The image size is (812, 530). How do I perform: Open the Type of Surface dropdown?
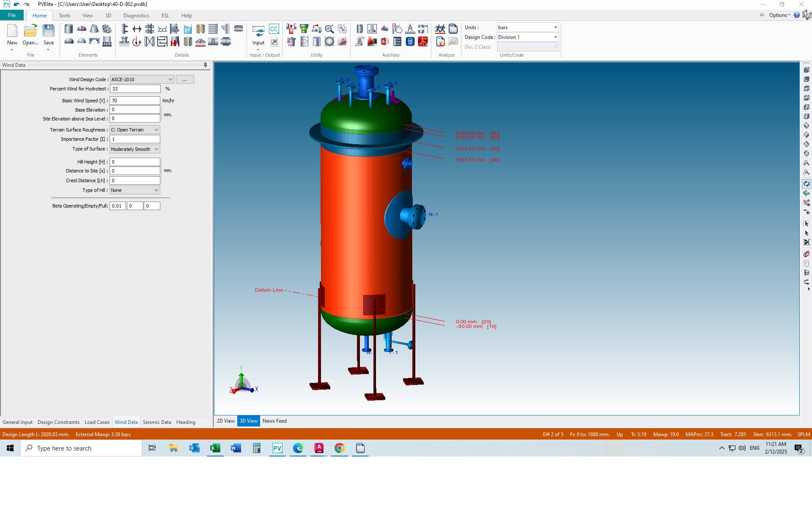pyautogui.click(x=156, y=149)
